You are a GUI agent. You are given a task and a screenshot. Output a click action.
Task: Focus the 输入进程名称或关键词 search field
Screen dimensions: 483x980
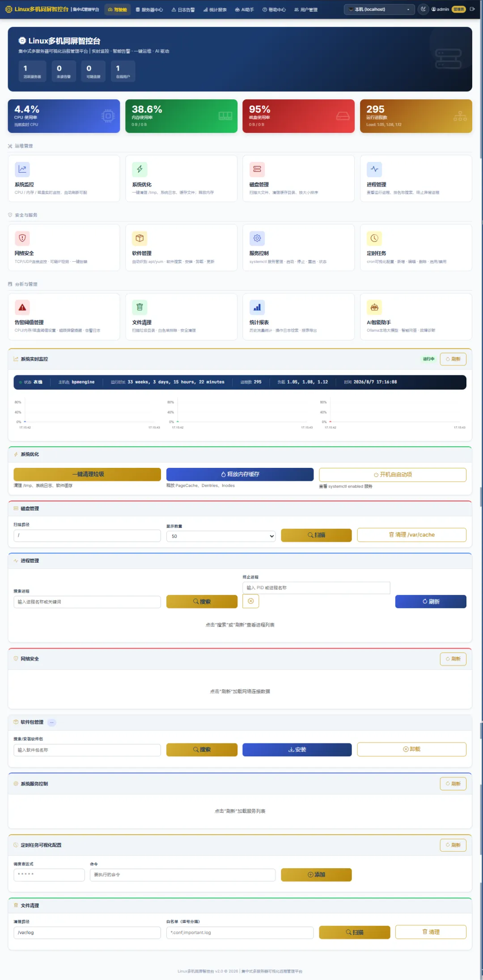click(87, 602)
